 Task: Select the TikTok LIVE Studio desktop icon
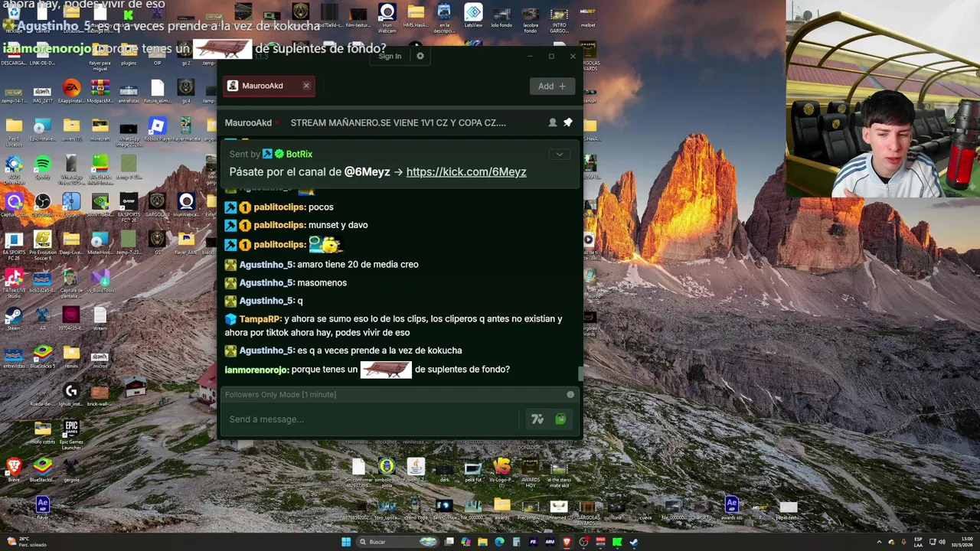(x=13, y=283)
